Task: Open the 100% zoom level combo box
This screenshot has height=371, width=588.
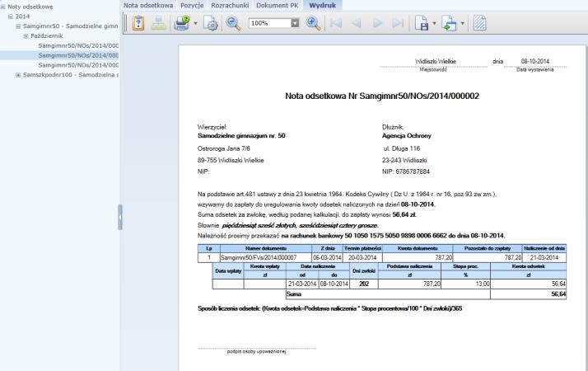Action: 273,23
